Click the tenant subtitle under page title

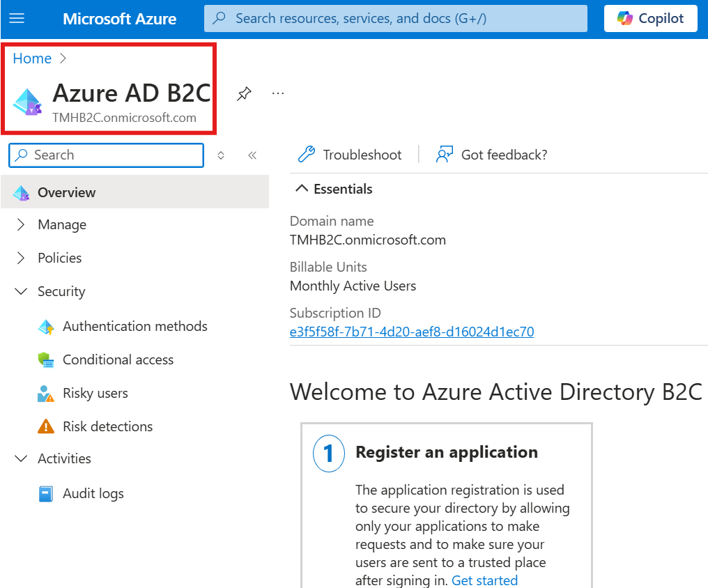tap(124, 118)
